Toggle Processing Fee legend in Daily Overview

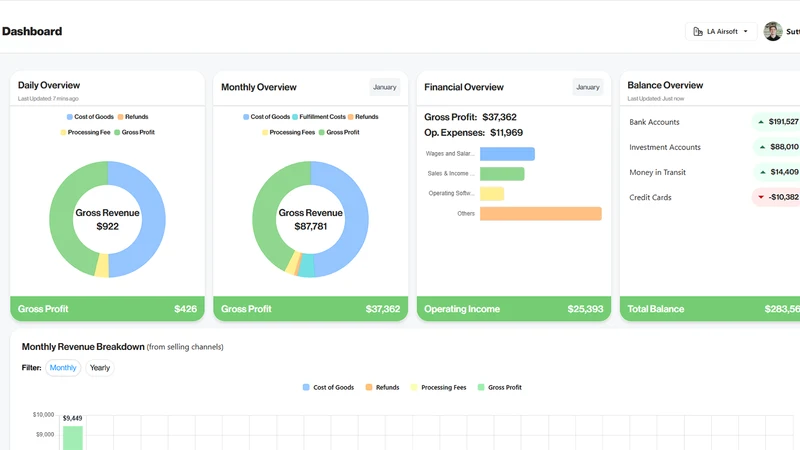pos(85,132)
